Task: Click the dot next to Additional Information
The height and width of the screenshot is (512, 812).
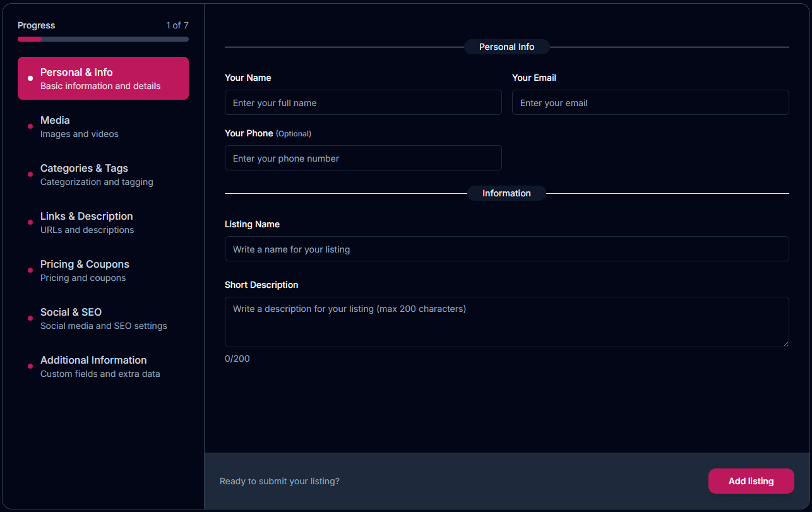Action: (30, 366)
